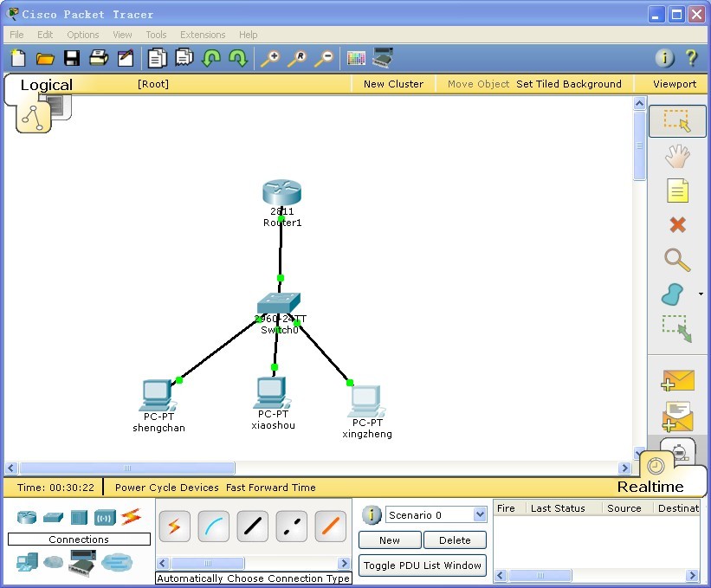Add a Complex PDU open envelope
Image resolution: width=711 pixels, height=588 pixels.
(677, 417)
